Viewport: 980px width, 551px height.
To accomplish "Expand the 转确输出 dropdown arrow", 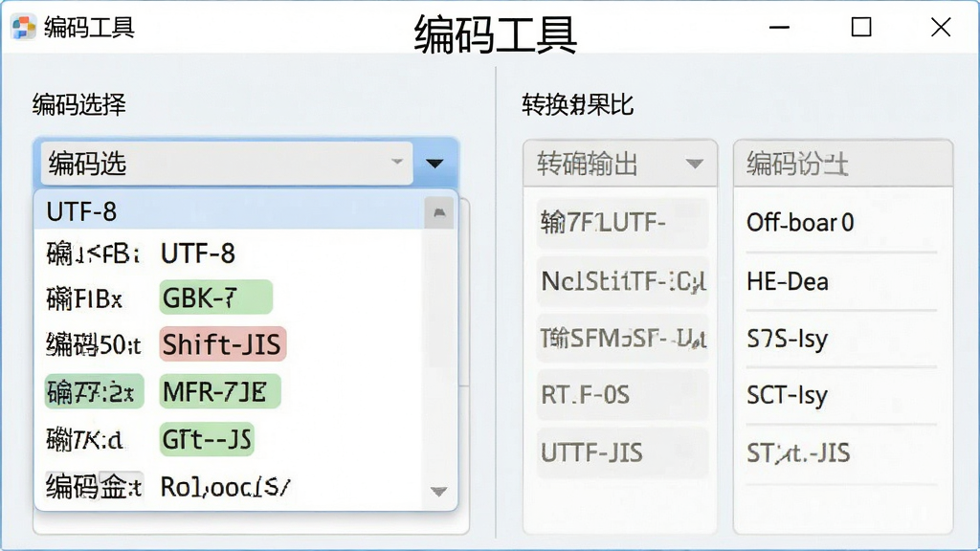I will coord(695,165).
